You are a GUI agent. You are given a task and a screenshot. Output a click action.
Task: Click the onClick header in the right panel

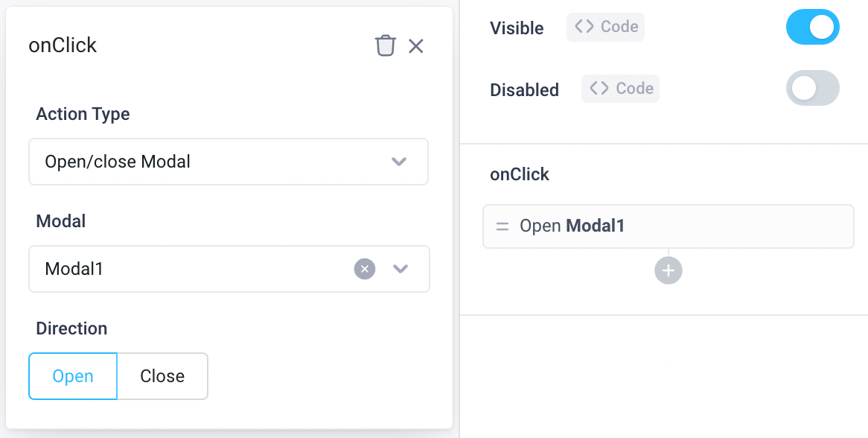pos(519,174)
